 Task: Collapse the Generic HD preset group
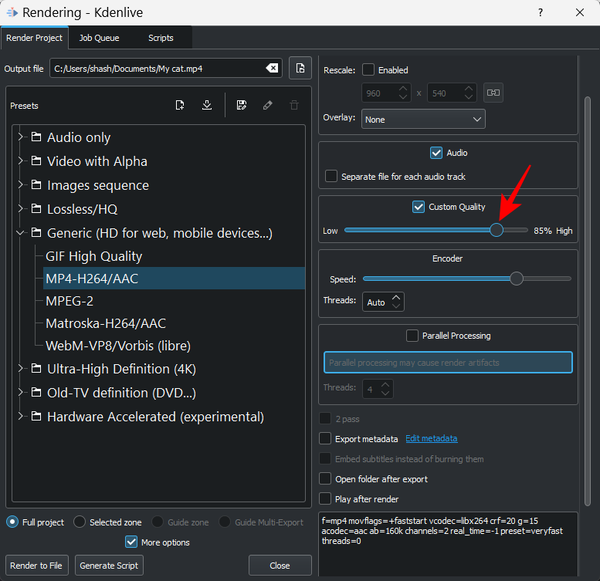pos(20,233)
